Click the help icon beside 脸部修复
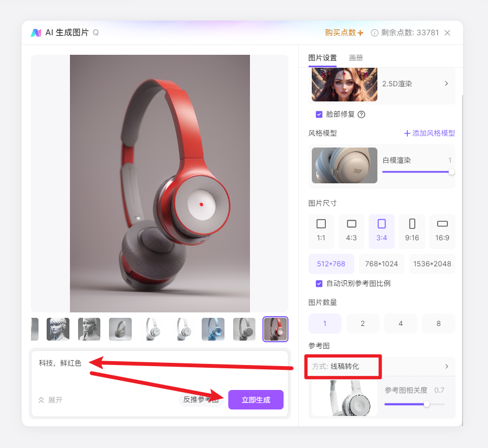The image size is (488, 448). coord(361,114)
